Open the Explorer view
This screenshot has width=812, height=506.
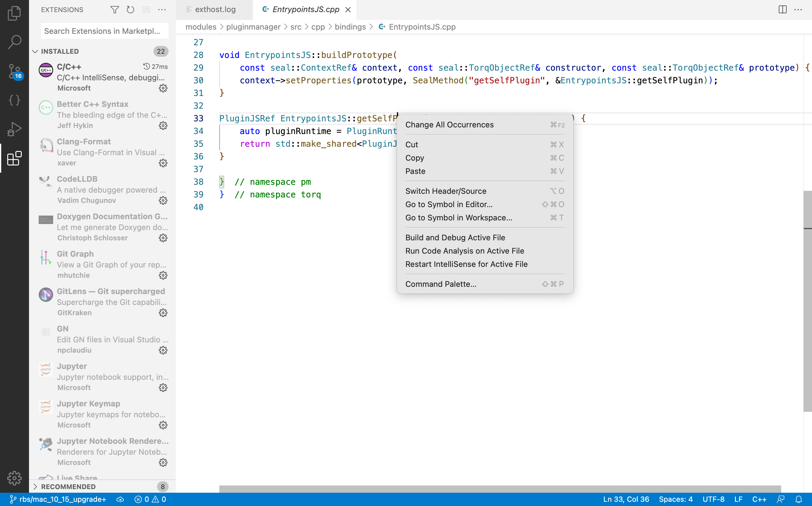(14, 13)
